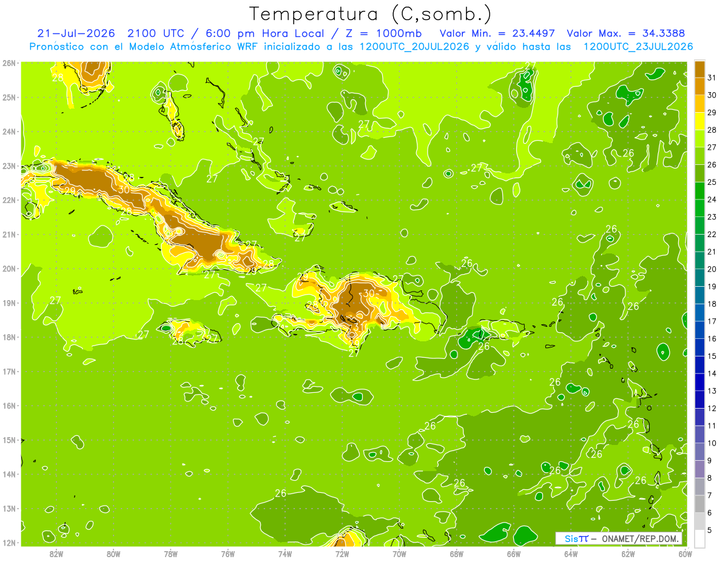
Task: Click the 64W longitude axis label
Action: click(x=571, y=553)
